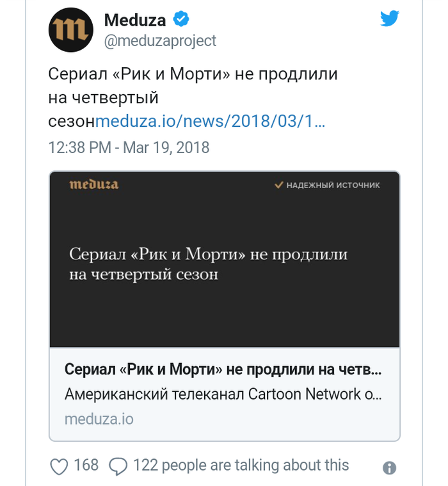
Task: Click the info icon in the tweet footer
Action: pyautogui.click(x=389, y=468)
